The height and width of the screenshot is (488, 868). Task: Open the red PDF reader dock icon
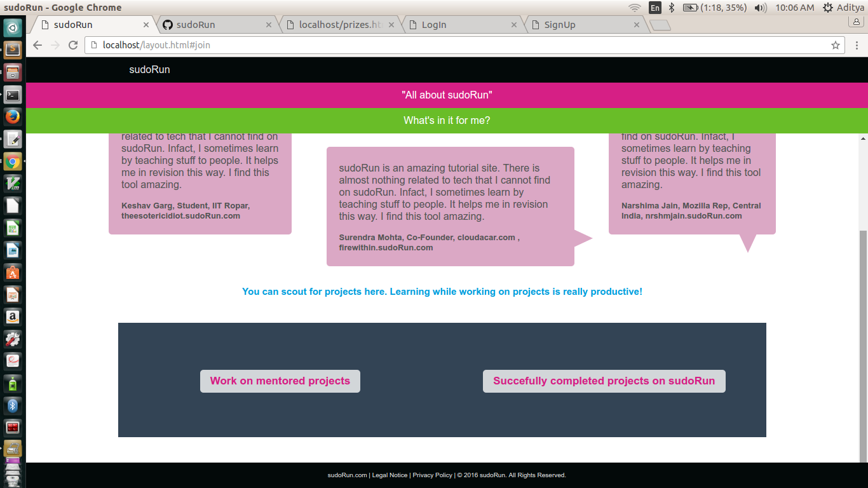[13, 362]
